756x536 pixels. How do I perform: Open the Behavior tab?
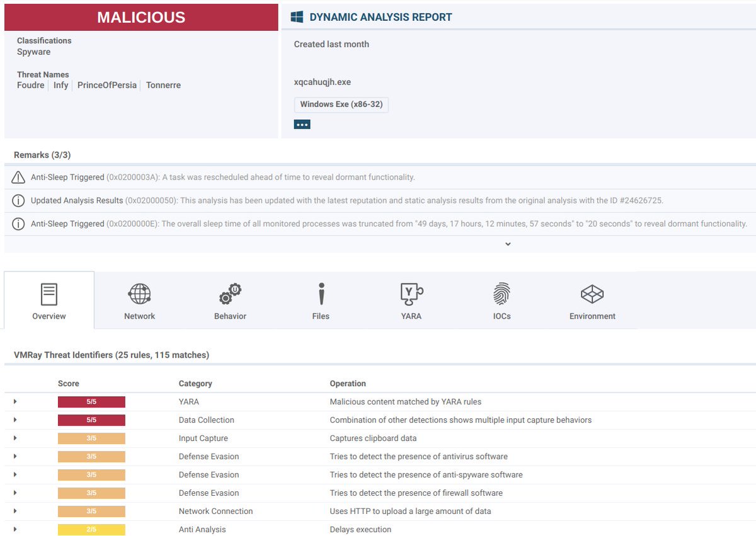tap(230, 300)
